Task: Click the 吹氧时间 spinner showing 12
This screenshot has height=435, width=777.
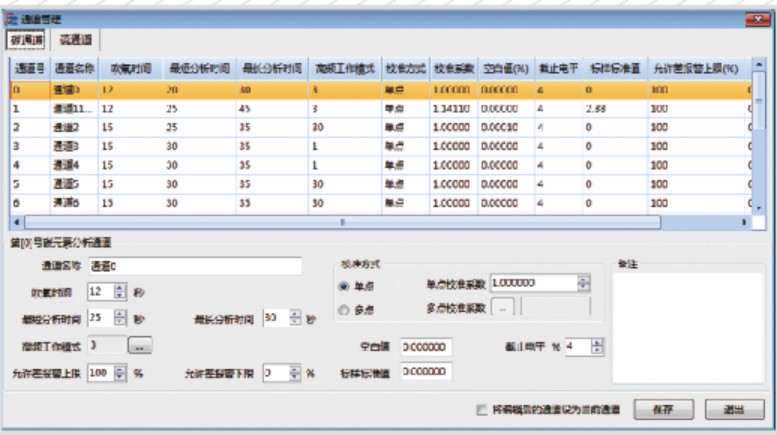Action: coord(107,292)
